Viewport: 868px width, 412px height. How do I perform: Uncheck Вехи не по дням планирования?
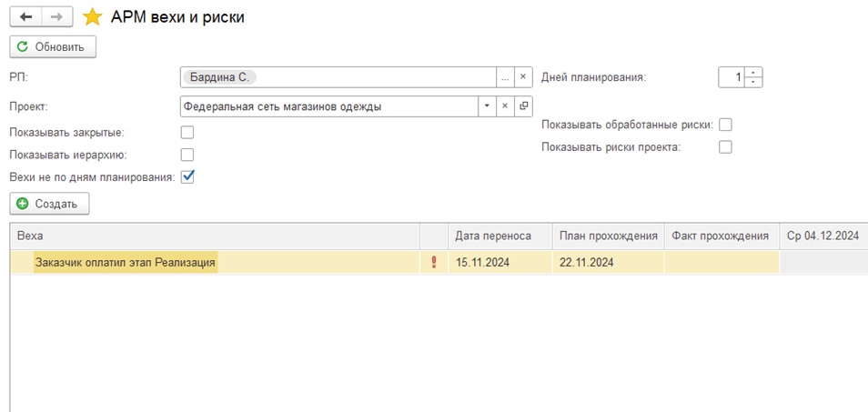coord(187,176)
